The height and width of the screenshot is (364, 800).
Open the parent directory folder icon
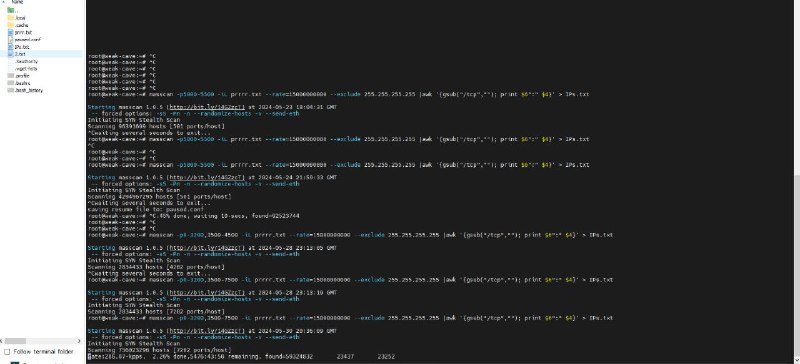point(10,10)
